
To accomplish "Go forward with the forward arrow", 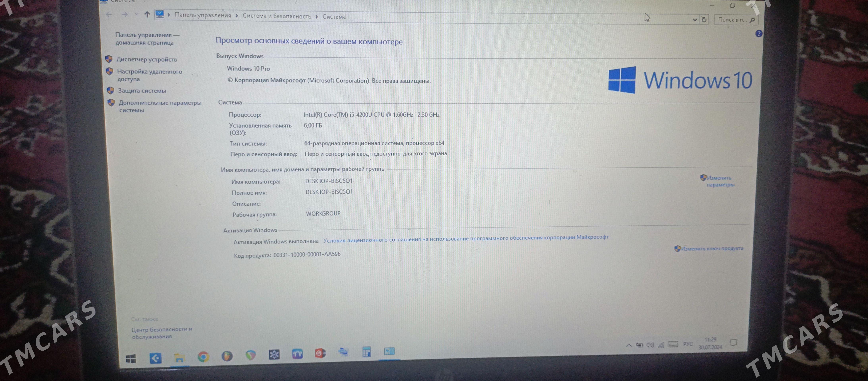I will (x=125, y=14).
